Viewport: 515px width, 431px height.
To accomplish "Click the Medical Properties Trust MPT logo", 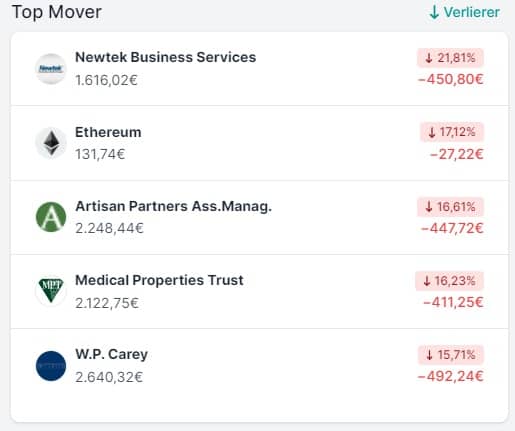I will 51,291.
